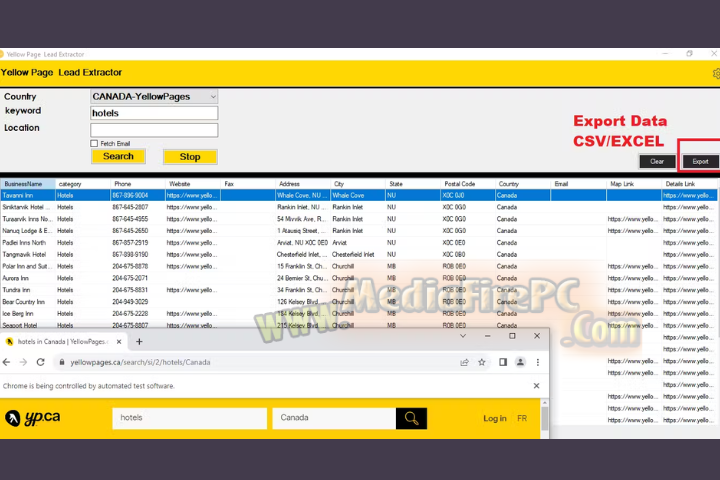Reload the yellowpages.ca page

(40, 362)
